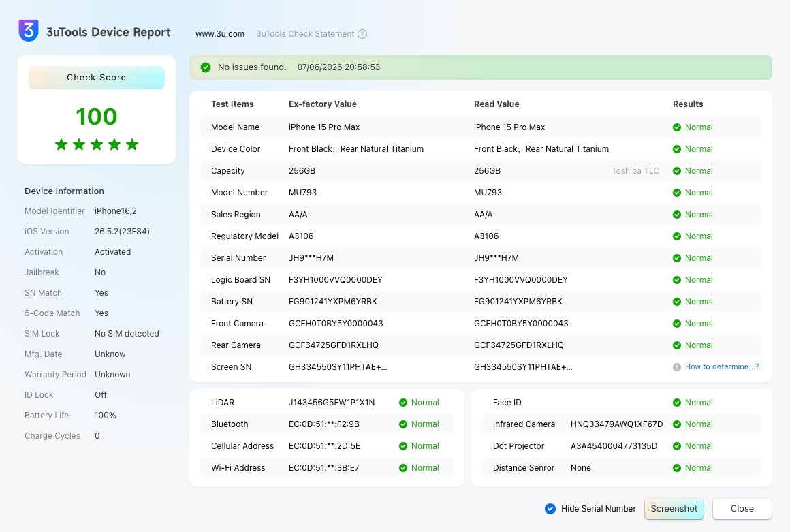Uncheck the Hide Serial Number checkbox
This screenshot has height=532, width=790.
point(550,509)
